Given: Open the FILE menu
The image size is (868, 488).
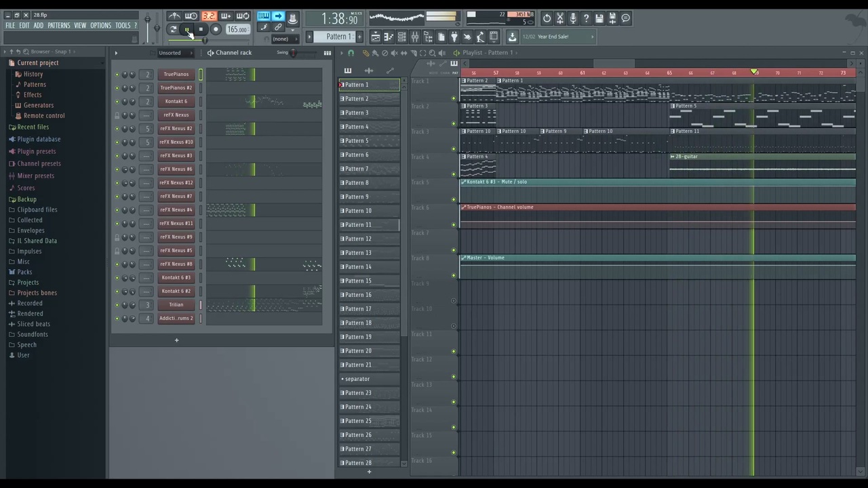Looking at the screenshot, I should click(10, 26).
